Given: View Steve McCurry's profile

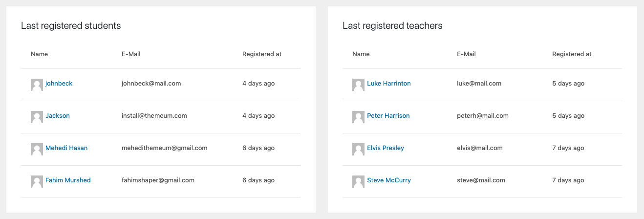Looking at the screenshot, I should point(389,180).
